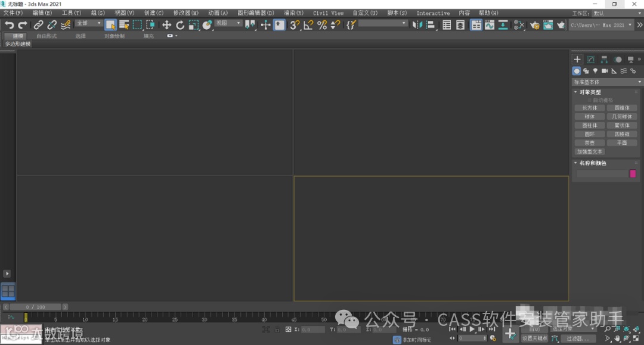Image resolution: width=644 pixels, height=345 pixels.
Task: Open the Named Selection Sets dropdown
Action: tap(383, 24)
